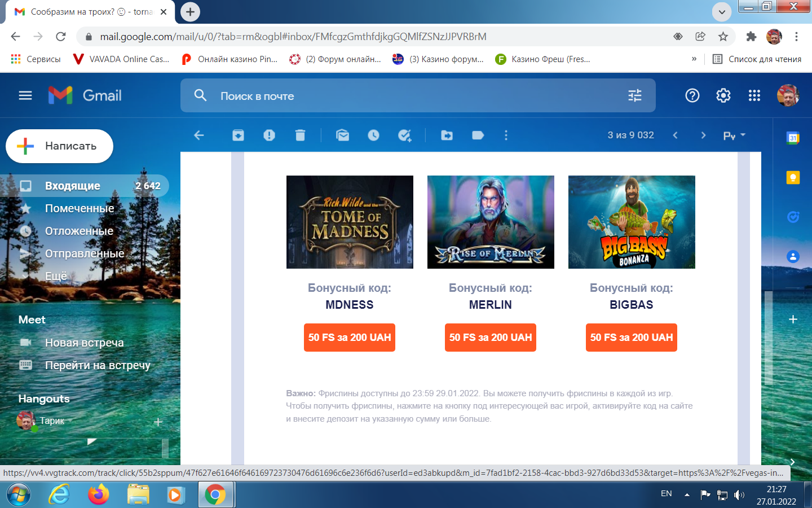Select the Gmail browser tab
The width and height of the screenshot is (812, 508).
click(90, 12)
